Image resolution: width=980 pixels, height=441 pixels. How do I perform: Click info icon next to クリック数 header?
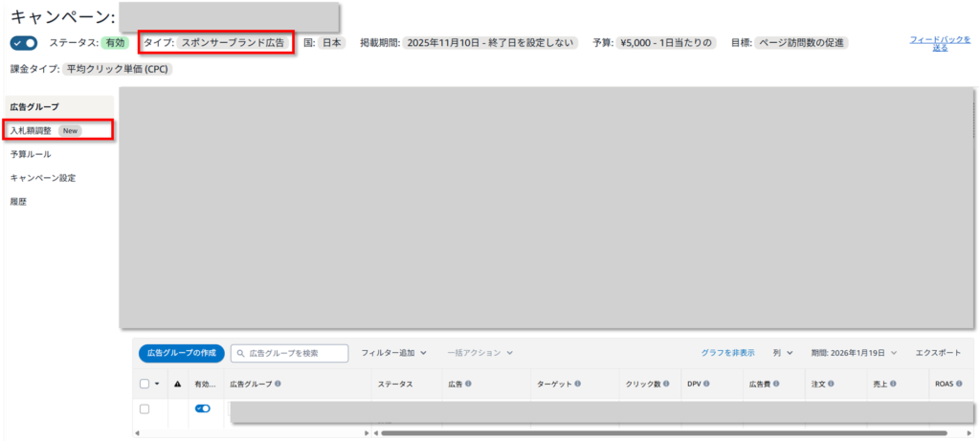point(668,384)
